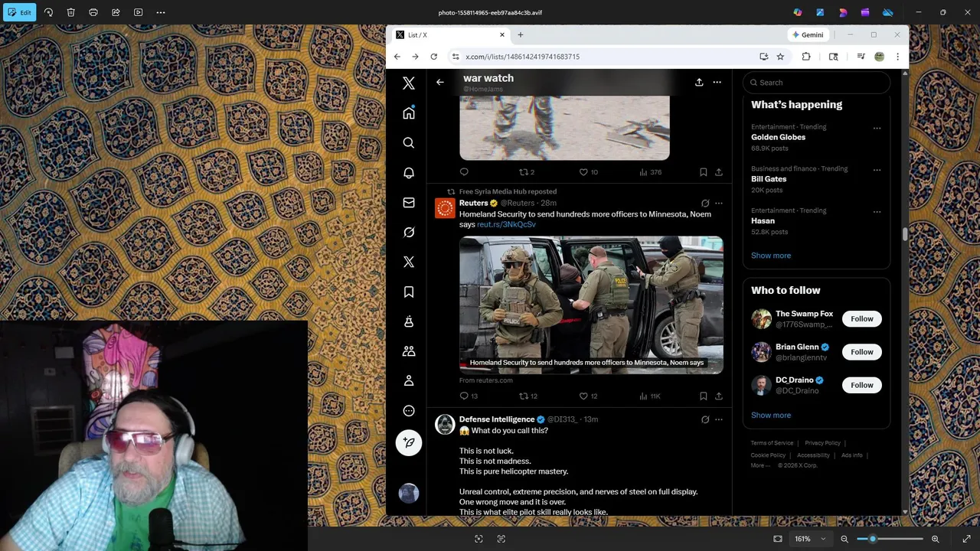
Task: Open Messages envelope in the X sidebar
Action: tap(409, 203)
